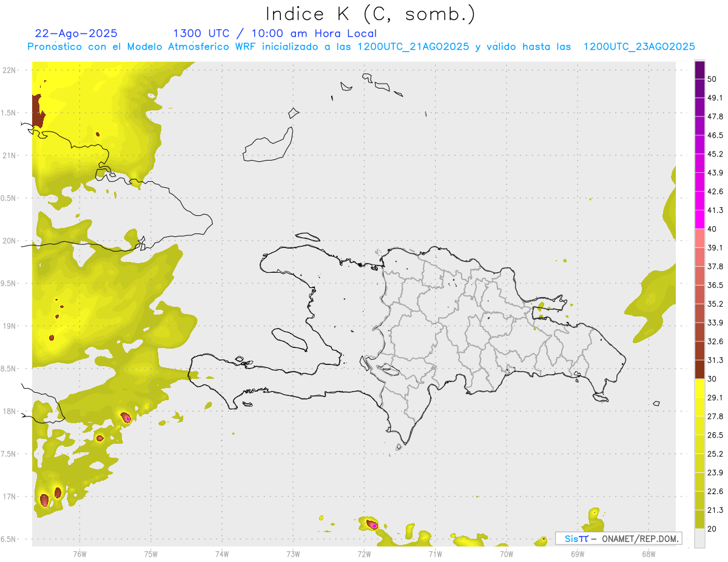
Task: Click the legend value '22.6'
Action: click(x=715, y=491)
